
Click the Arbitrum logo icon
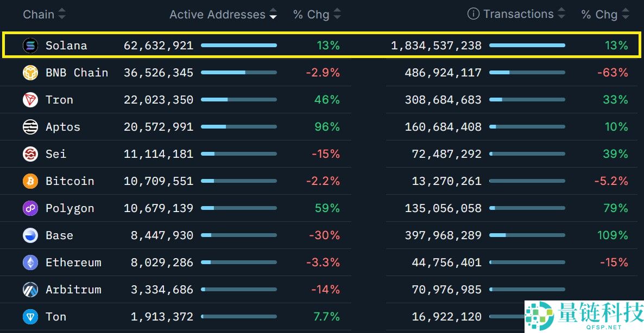tap(30, 290)
